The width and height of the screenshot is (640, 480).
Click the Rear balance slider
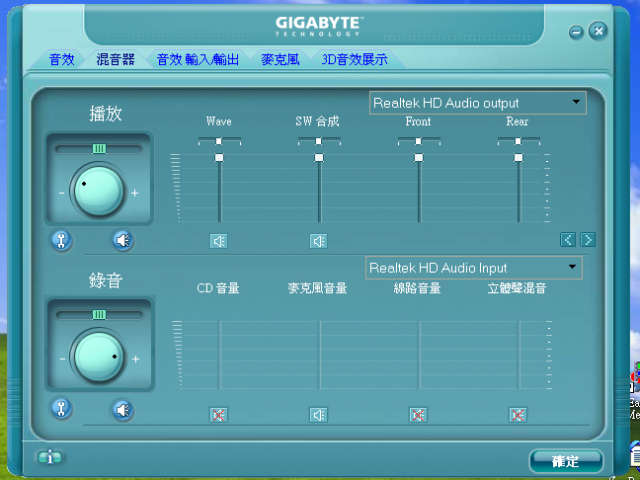[x=518, y=141]
